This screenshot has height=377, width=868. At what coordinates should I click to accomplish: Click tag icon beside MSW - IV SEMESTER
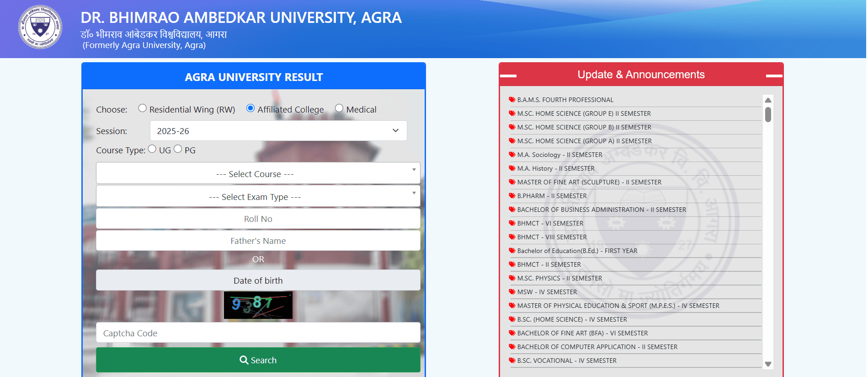(x=512, y=292)
